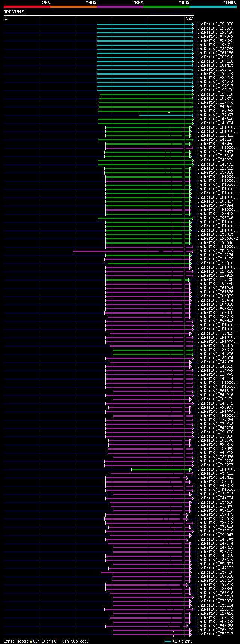Image resolution: width=240 pixels, height=644 pixels.
Task: Select hit label UniRef100_A9RYL7
Action: click(x=215, y=86)
